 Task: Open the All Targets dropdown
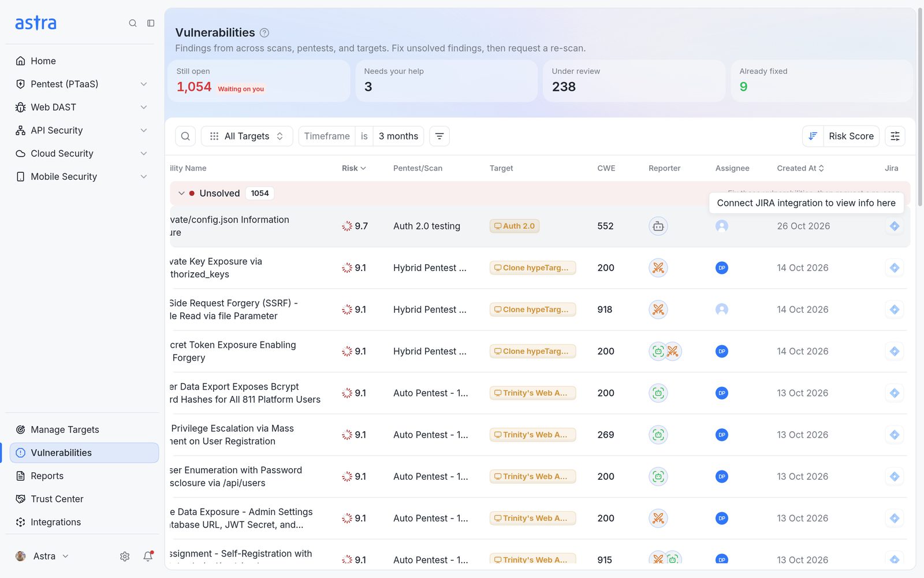(247, 136)
